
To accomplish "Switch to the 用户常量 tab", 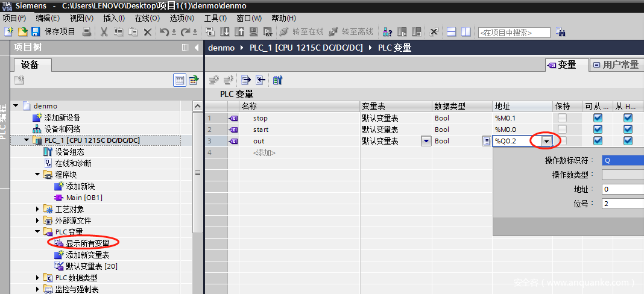I will (616, 64).
